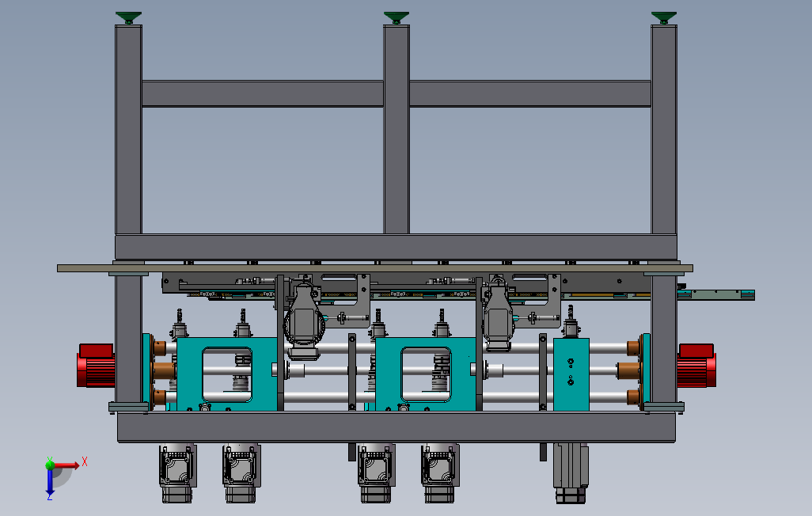Image resolution: width=812 pixels, height=516 pixels.
Task: Click the blue Z axis arrow of the triad
Action: pos(50,482)
